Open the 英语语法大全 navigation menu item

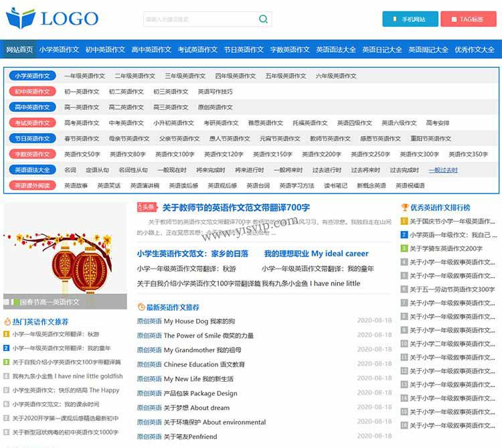pyautogui.click(x=336, y=50)
